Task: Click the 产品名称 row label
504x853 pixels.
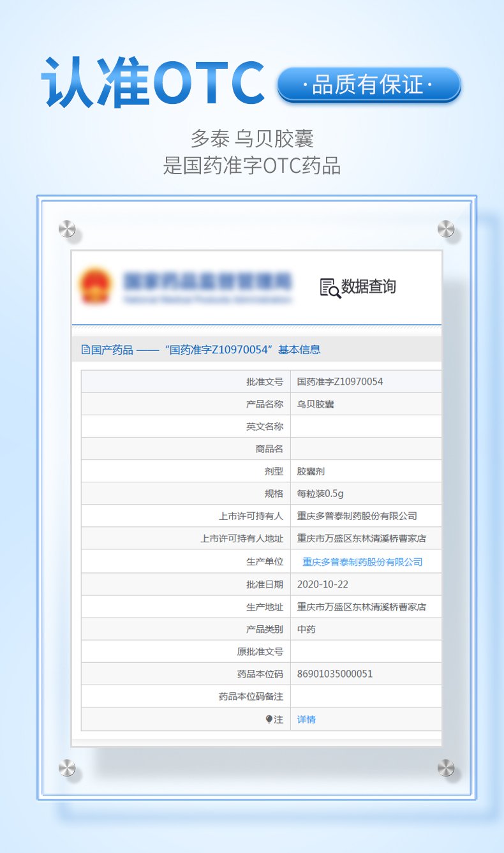Action: [265, 404]
